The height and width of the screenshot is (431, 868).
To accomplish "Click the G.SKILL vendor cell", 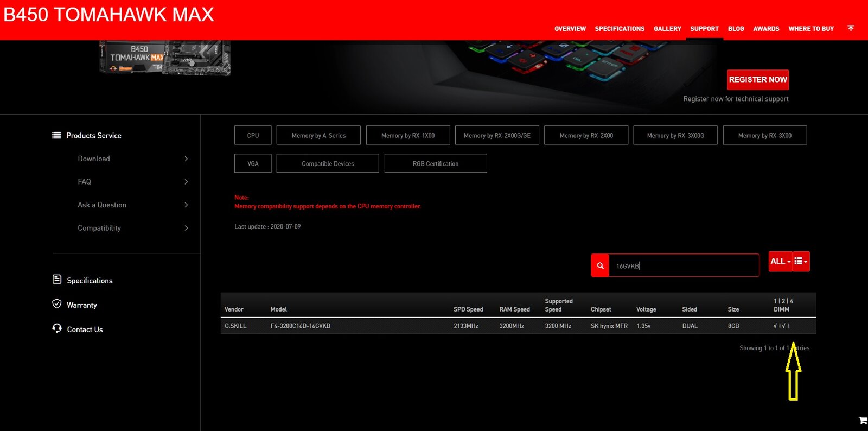I will click(235, 326).
